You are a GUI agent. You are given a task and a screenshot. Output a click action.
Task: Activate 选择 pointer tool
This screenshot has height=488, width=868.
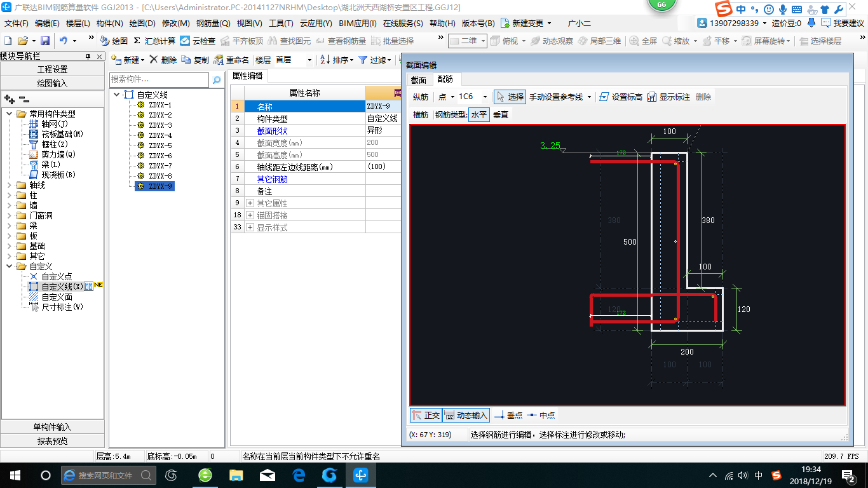coord(510,97)
